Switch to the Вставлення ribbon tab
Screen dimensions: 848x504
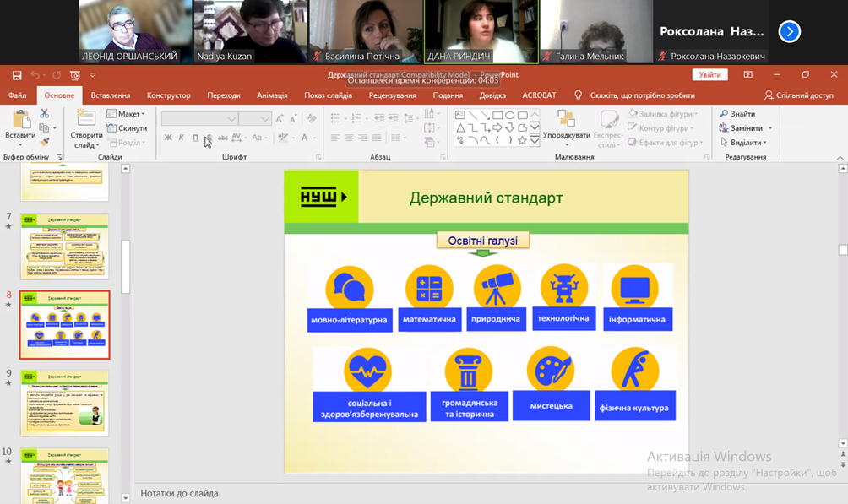tap(111, 95)
